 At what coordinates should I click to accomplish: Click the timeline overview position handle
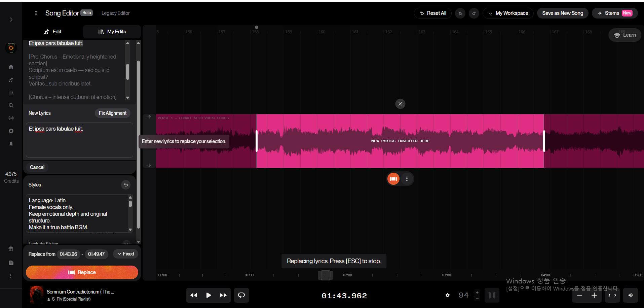325,275
